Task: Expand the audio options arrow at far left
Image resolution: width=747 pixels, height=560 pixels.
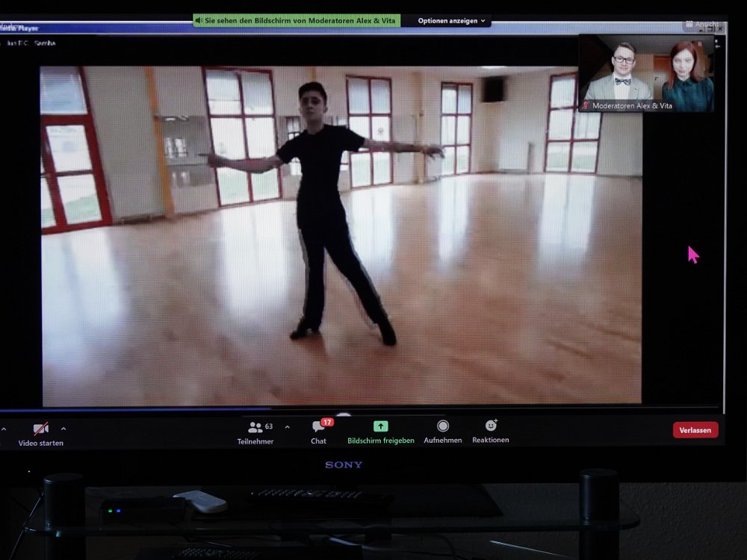Action: tap(4, 429)
